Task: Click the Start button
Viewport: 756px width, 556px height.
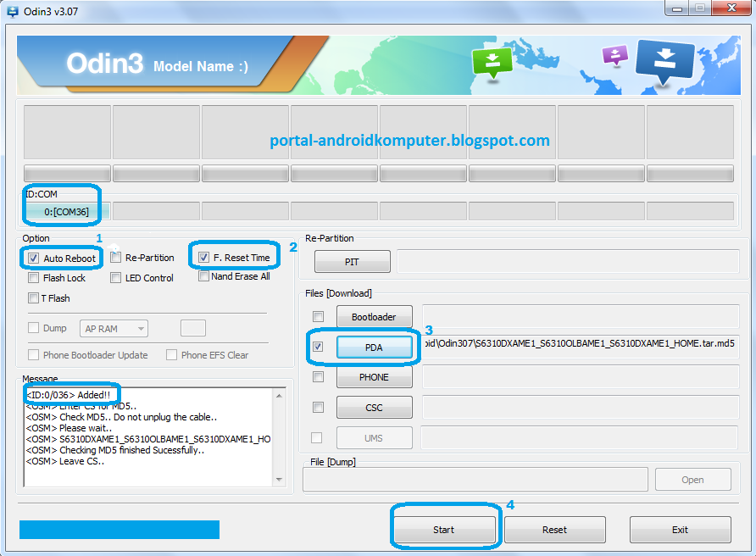Action: pos(444,530)
